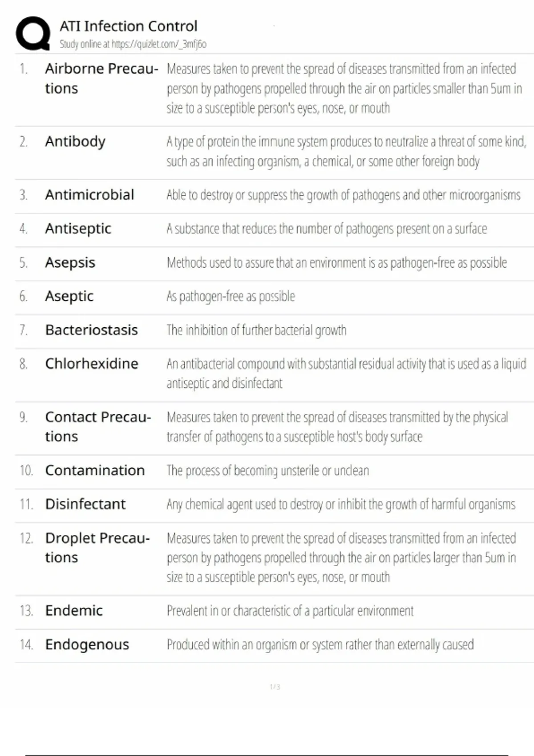Select the Antibody term
Image resolution: width=534 pixels, height=756 pixels.
(x=75, y=141)
